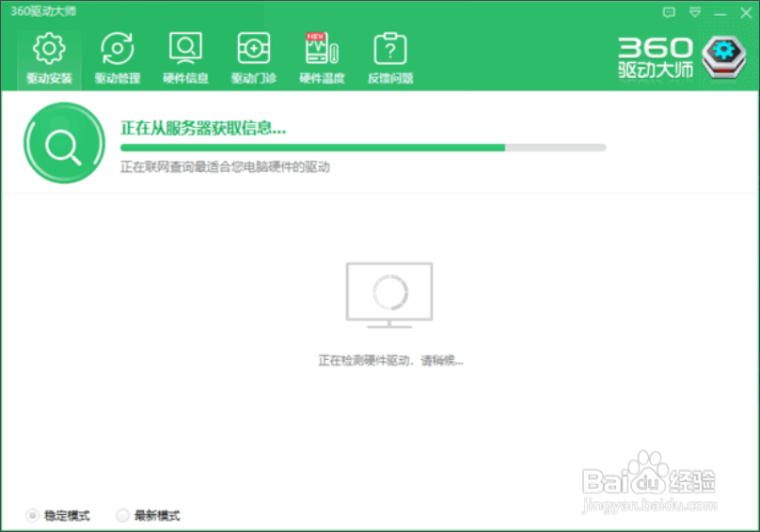Click the 360驱动大师 window title text
This screenshot has height=532, width=760.
coord(43,11)
